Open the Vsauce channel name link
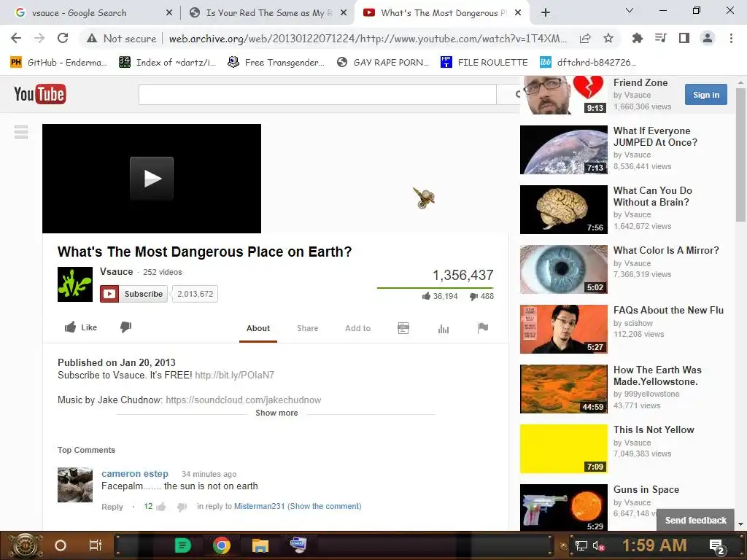747x560 pixels. click(x=116, y=271)
